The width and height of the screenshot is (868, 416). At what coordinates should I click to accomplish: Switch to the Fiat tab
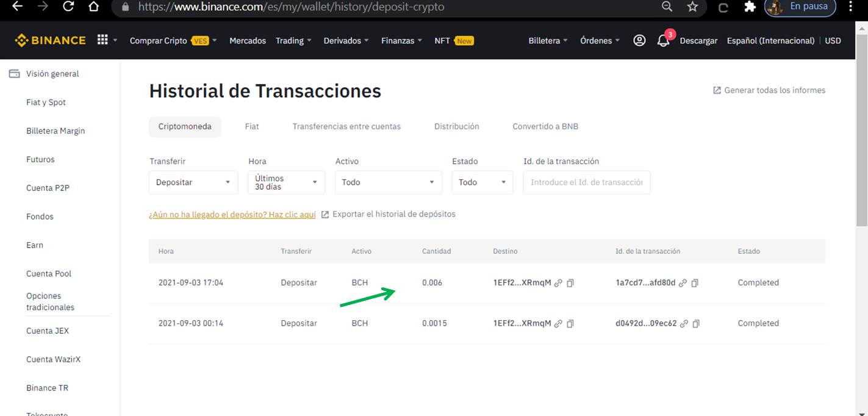[x=252, y=127]
